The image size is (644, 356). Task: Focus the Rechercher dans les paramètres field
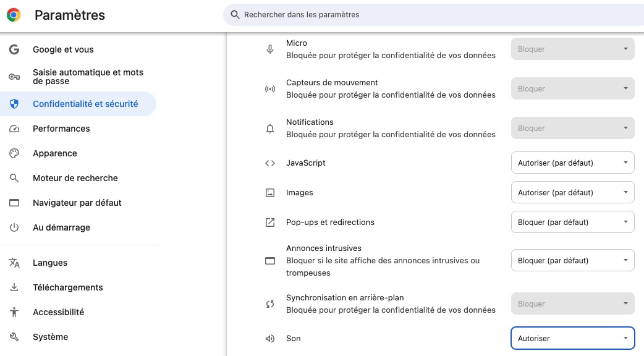pos(433,14)
